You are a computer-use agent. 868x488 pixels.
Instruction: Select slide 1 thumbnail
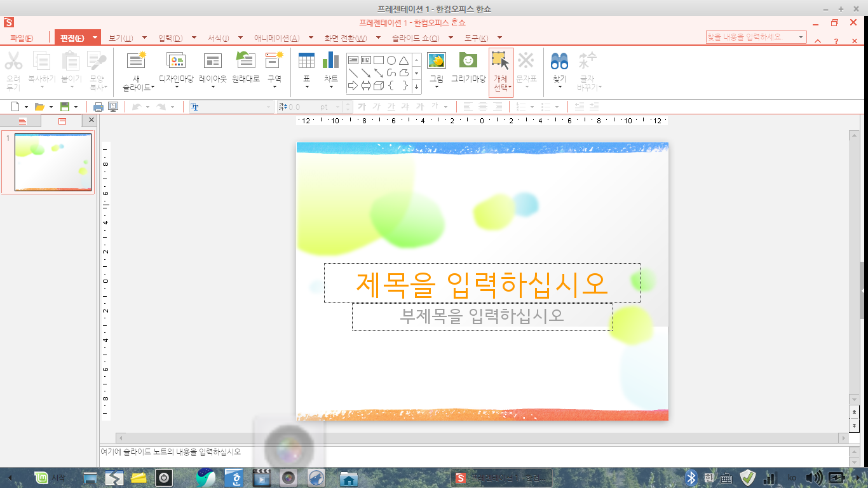(x=53, y=162)
